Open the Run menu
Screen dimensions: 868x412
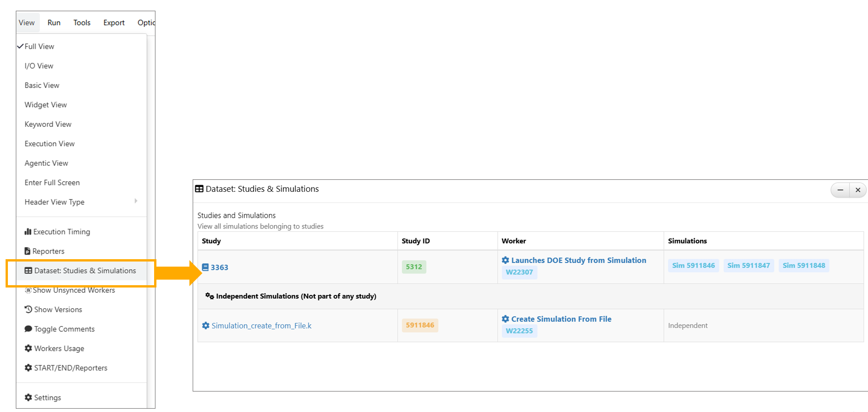point(54,23)
